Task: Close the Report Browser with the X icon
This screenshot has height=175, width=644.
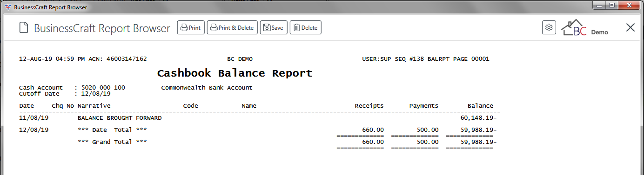Action: 631,27
